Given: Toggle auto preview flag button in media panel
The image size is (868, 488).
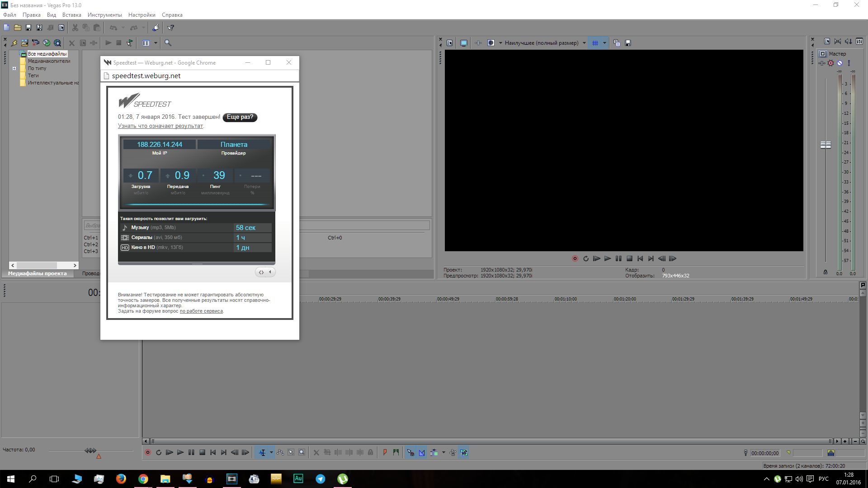Looking at the screenshot, I should [x=130, y=43].
